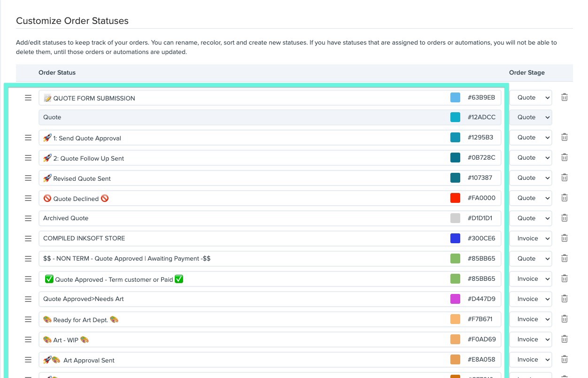Delete the Revised Quote Sent status
This screenshot has width=588, height=378.
pyautogui.click(x=565, y=177)
